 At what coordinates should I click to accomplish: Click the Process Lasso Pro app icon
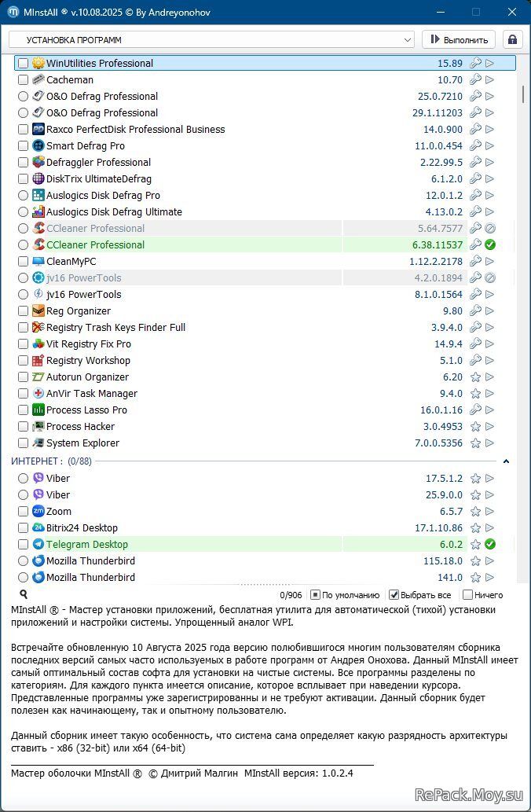[38, 410]
